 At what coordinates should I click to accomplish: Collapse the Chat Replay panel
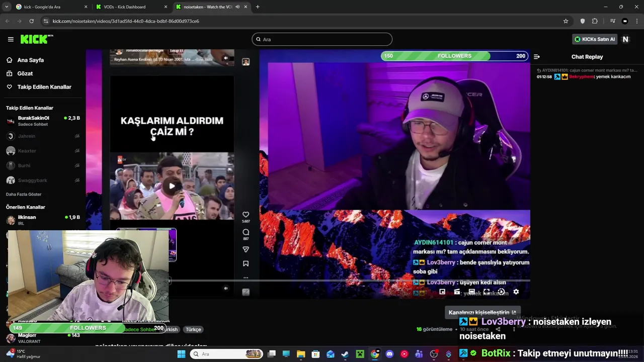pos(536,57)
